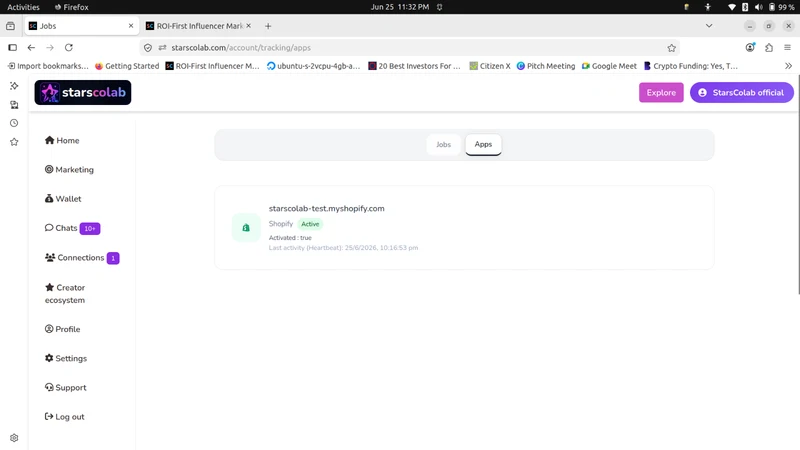Screen dimensions: 800x450
Task: Open the Google Meet bookmark
Action: (609, 66)
